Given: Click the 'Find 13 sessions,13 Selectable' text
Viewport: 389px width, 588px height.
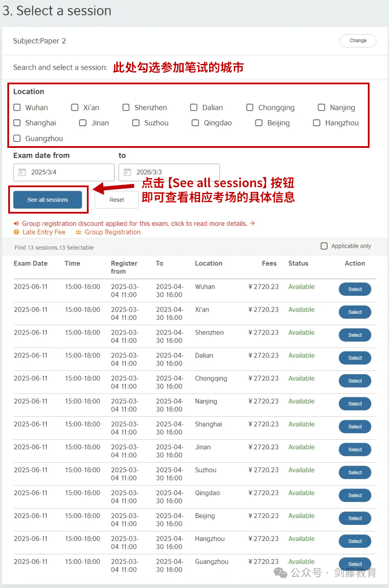Looking at the screenshot, I should 54,248.
